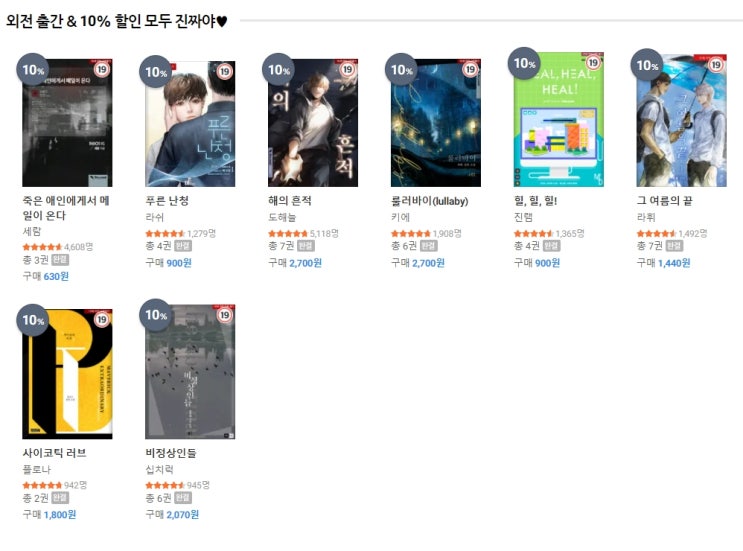Click the 10% badge on 푸른 난청
The width and height of the screenshot is (743, 551).
155,72
